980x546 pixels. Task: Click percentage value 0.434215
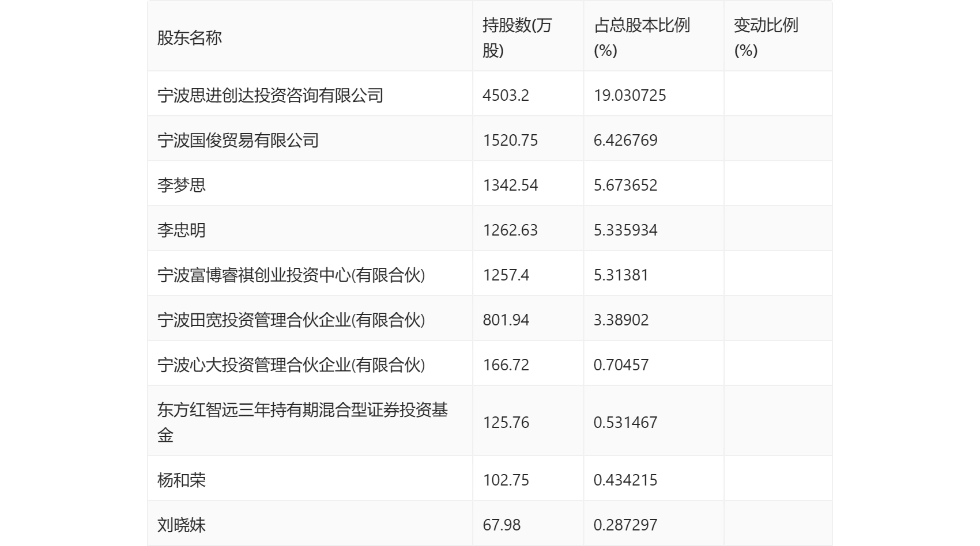625,480
